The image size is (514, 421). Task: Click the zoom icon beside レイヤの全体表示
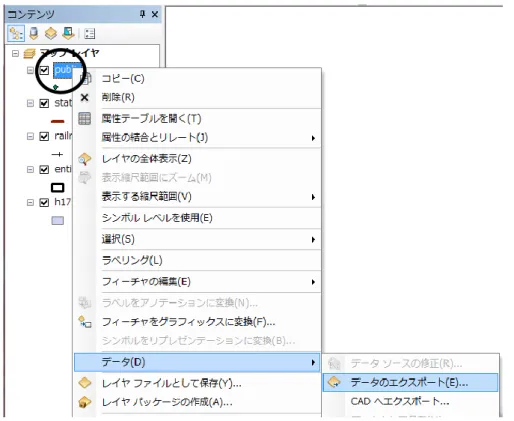point(85,159)
